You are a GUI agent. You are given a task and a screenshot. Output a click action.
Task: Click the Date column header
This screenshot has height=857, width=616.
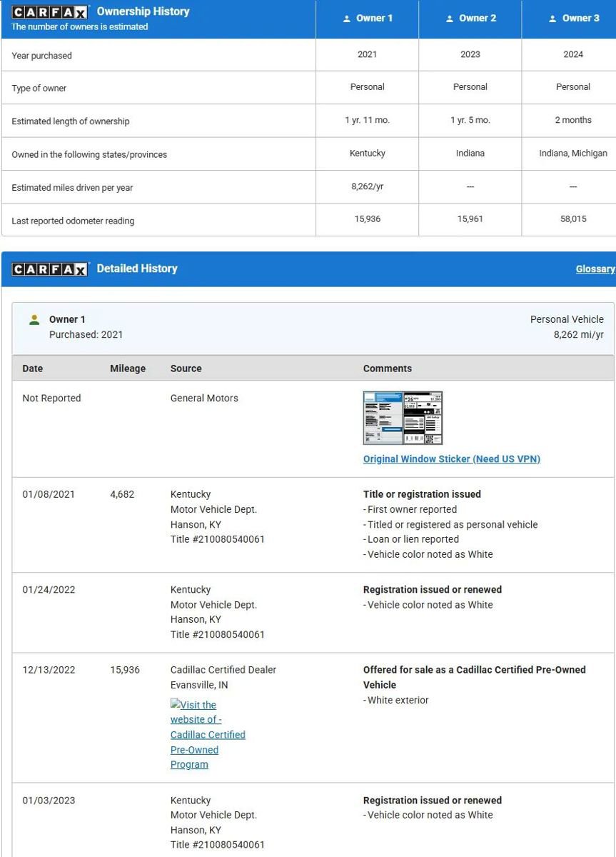[x=33, y=369]
